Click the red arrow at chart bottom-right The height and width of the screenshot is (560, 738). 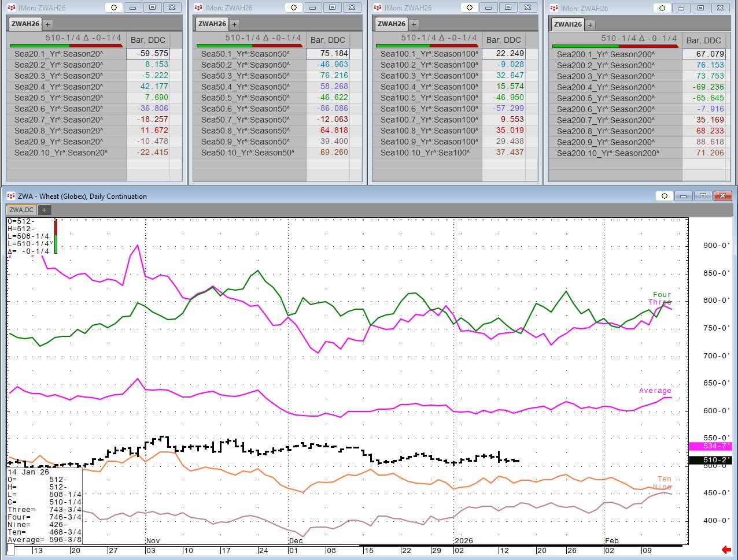coord(726,549)
